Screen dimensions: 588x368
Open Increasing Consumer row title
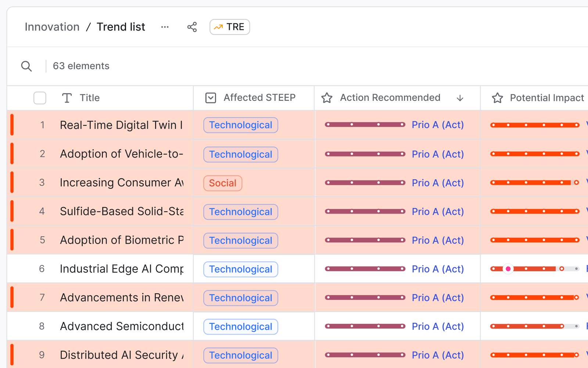121,183
